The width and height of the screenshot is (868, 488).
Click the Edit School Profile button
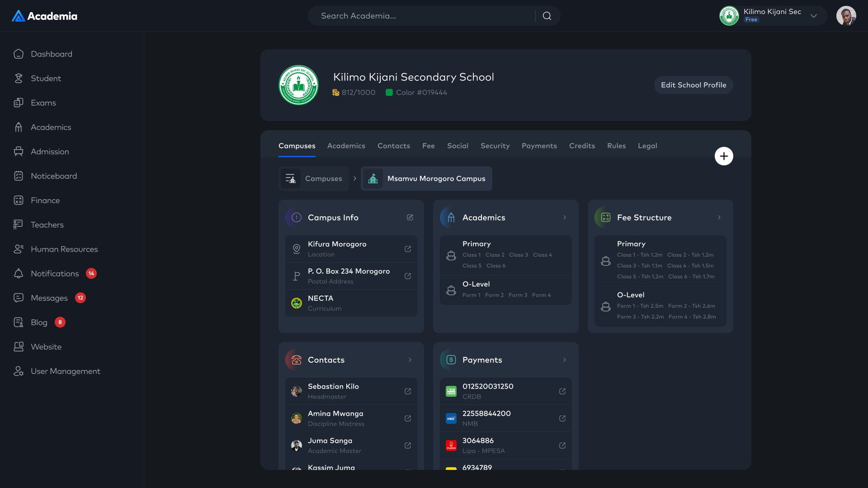pos(693,85)
